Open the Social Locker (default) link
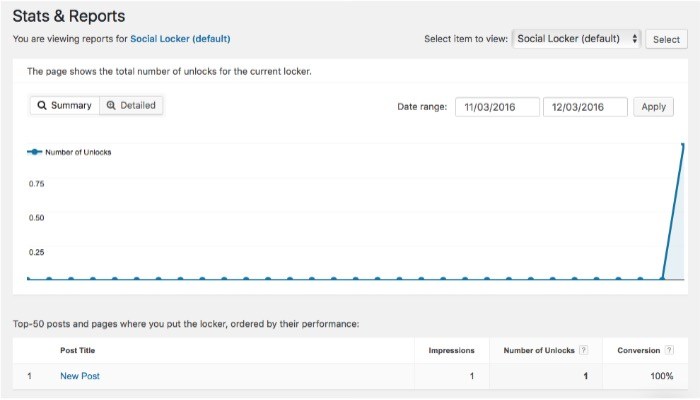Viewport: 700px width, 400px height. (180, 39)
